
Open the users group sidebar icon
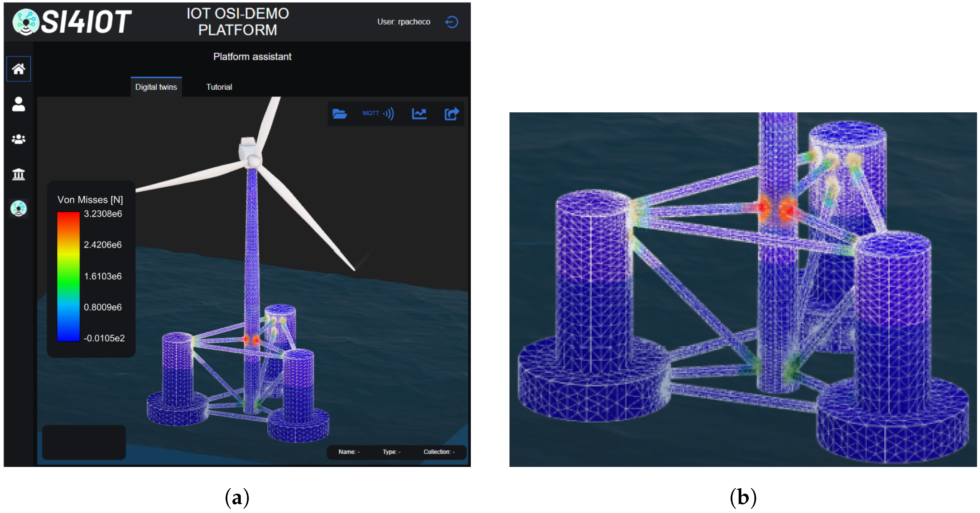pos(18,139)
